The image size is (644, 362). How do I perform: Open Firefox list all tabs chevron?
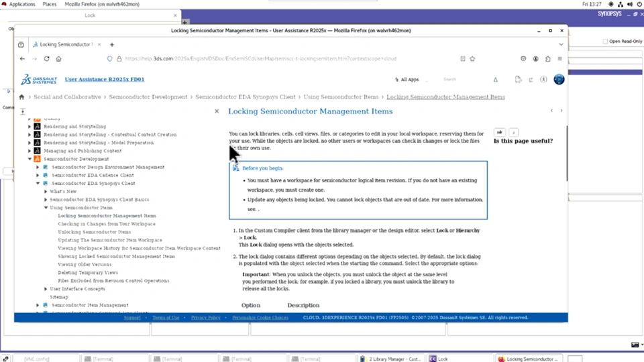(561, 44)
